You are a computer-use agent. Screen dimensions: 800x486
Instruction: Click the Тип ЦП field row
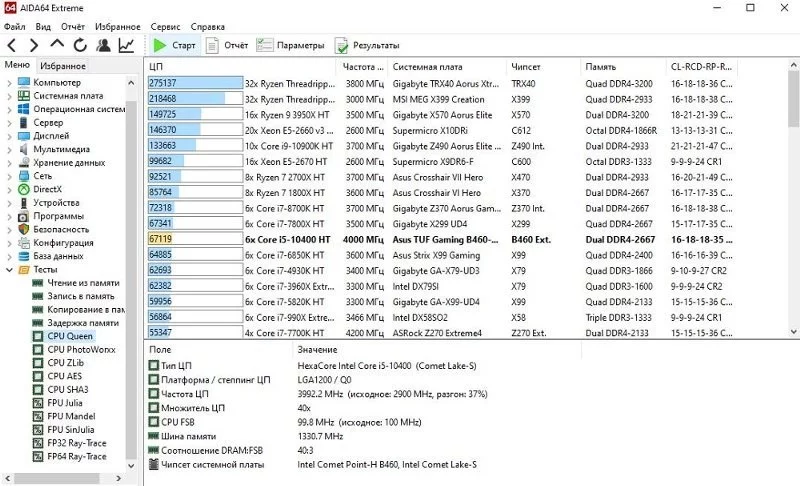pos(312,366)
